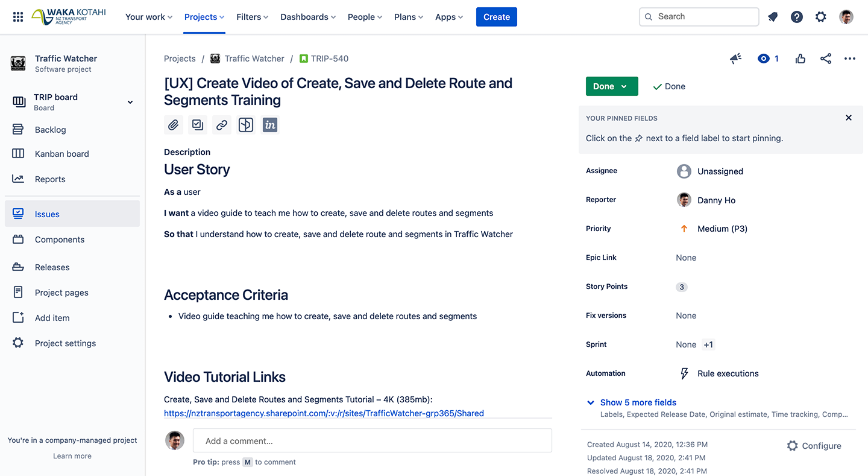Open the People dropdown menu
The height and width of the screenshot is (476, 868).
365,17
